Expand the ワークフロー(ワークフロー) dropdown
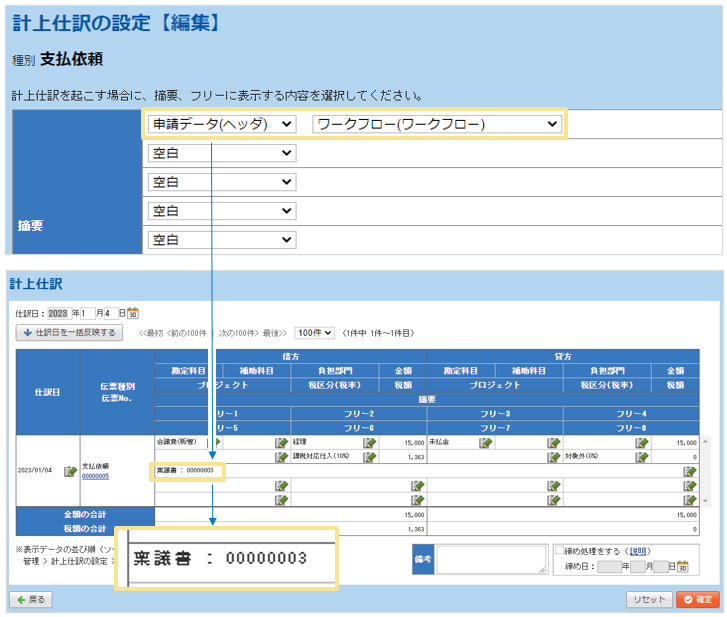This screenshot has width=727, height=617. click(437, 124)
